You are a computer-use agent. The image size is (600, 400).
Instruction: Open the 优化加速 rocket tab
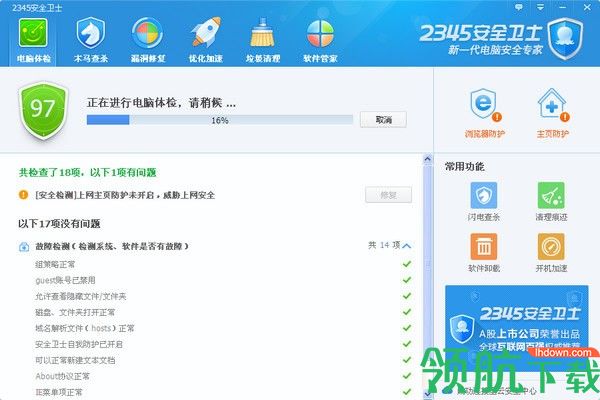[x=205, y=41]
